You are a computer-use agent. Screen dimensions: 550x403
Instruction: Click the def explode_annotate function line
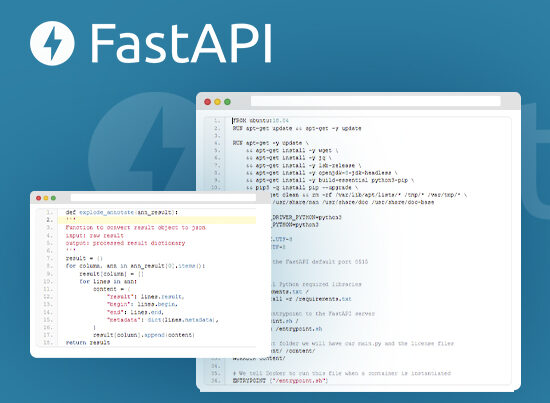coord(122,212)
